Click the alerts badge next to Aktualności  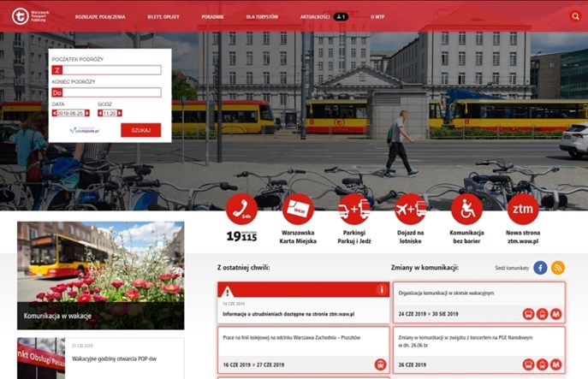[341, 16]
